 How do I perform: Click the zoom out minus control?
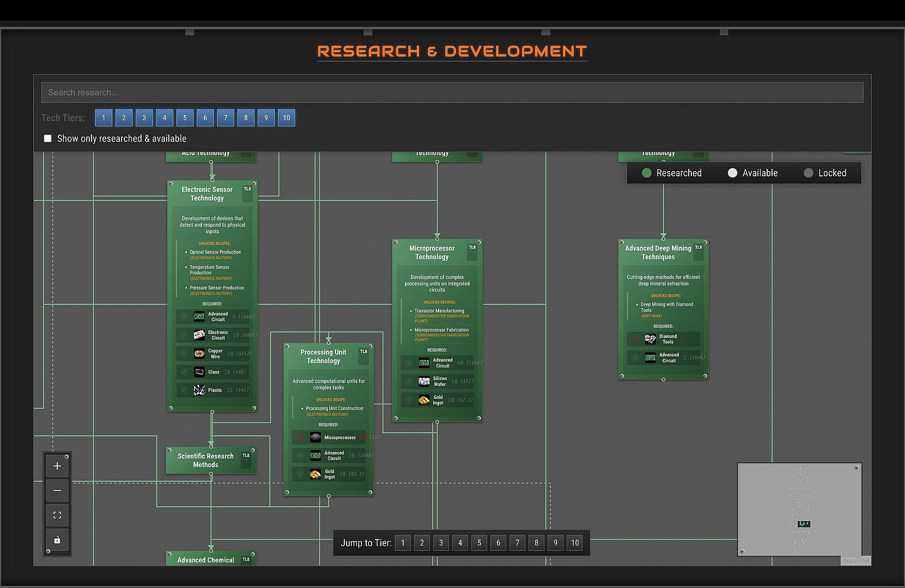coord(57,491)
